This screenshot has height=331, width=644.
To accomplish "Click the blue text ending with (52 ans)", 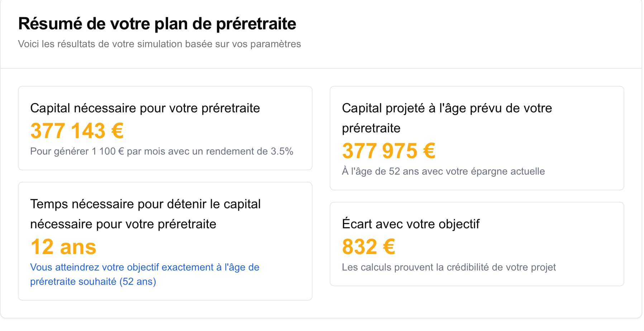I will pos(93,282).
